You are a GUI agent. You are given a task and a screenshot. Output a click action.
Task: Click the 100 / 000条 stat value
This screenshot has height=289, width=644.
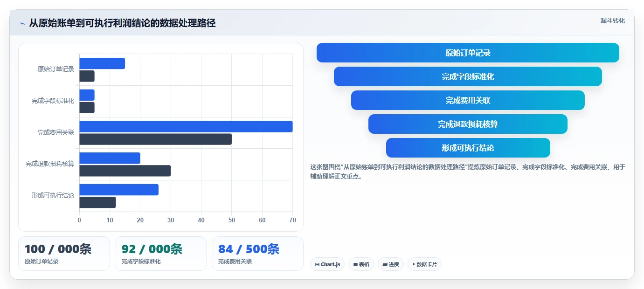[58, 249]
